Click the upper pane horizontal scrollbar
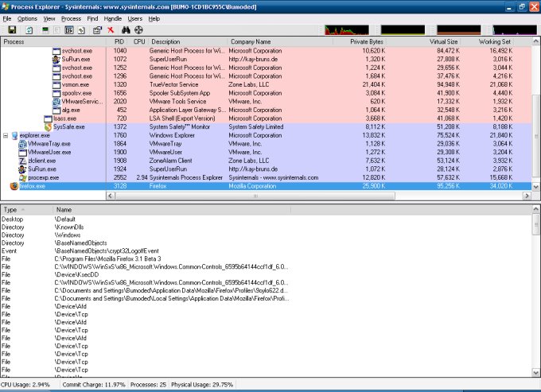The width and height of the screenshot is (541, 392). 263,195
